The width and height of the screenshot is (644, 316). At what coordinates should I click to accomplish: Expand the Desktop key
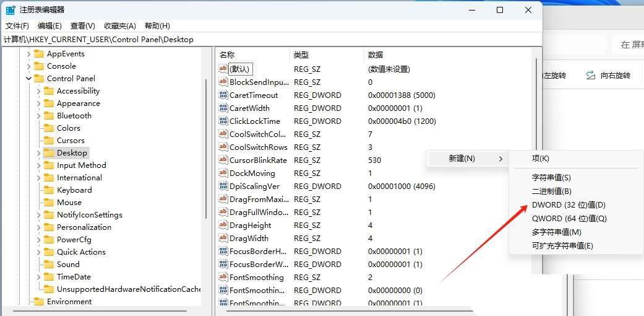[38, 153]
